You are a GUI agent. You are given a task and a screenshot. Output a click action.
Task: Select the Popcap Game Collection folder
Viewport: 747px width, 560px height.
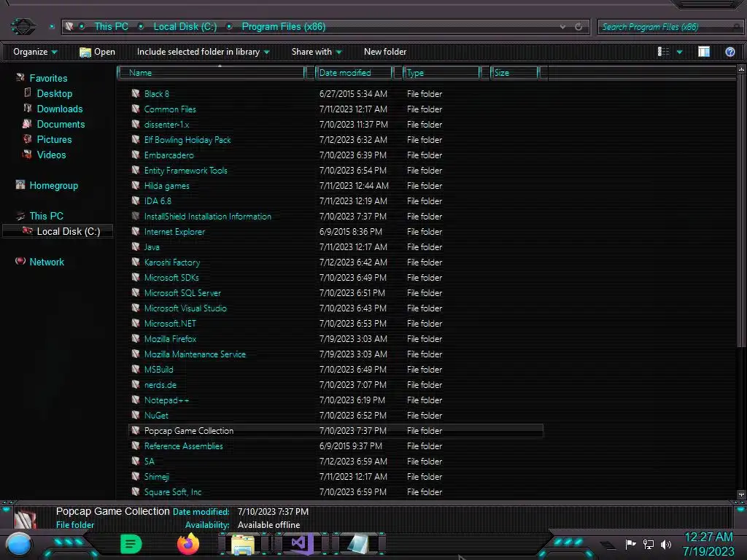(336, 430)
